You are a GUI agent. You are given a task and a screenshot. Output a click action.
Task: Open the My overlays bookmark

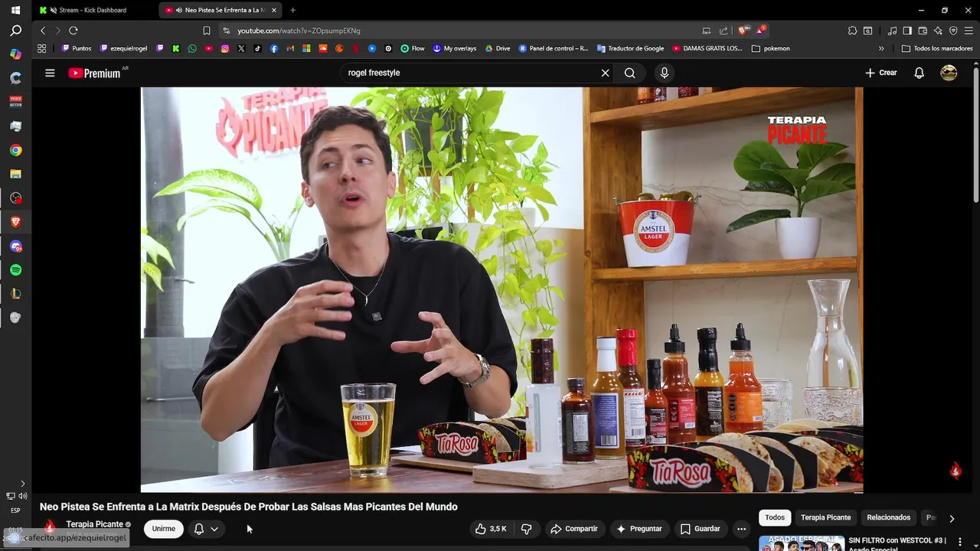(454, 48)
